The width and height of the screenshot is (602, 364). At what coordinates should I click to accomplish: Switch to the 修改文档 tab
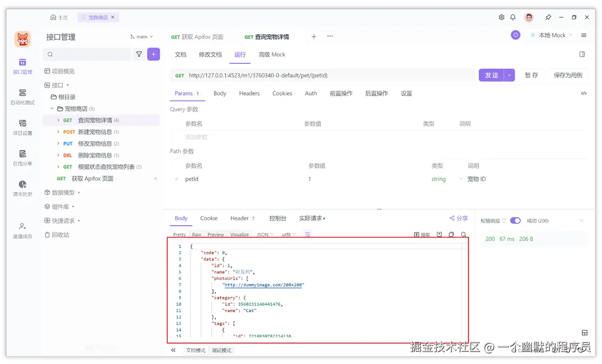(x=210, y=54)
